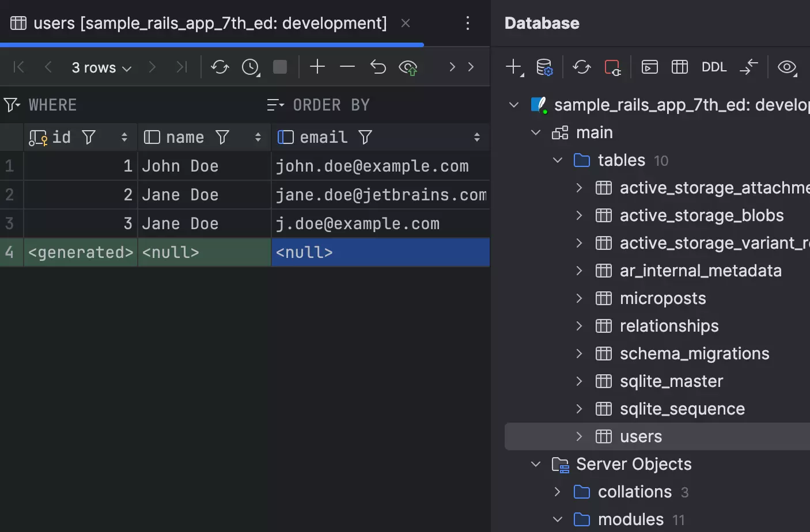This screenshot has width=810, height=532.
Task: Toggle the filter on the email column
Action: coord(365,137)
